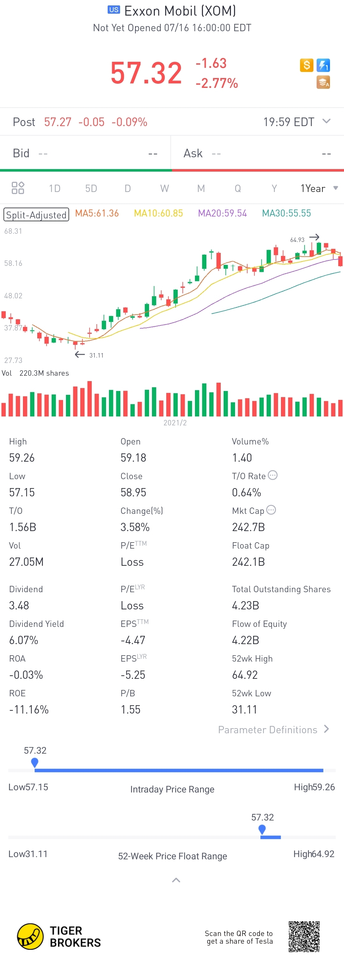Tap the T/O Rate info icon

[272, 475]
